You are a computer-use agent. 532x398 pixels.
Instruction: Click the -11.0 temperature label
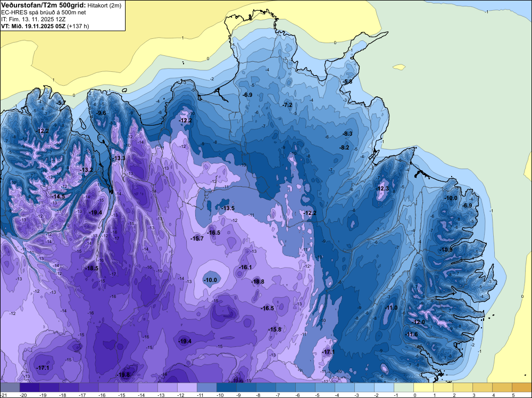391,308
